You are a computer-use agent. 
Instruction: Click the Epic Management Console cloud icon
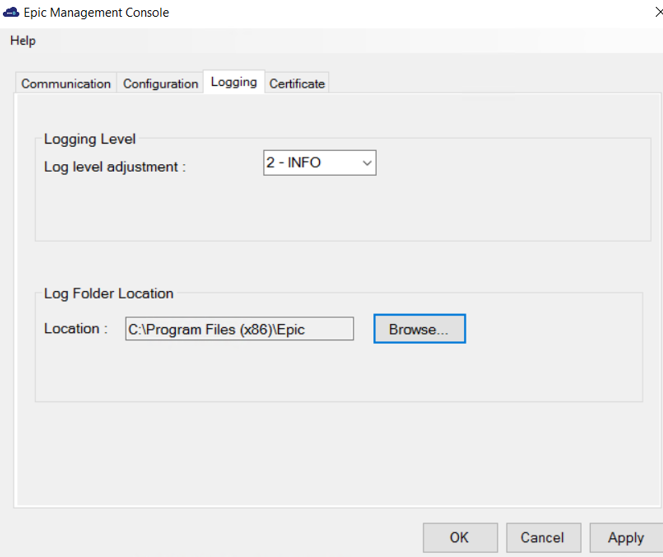click(11, 12)
